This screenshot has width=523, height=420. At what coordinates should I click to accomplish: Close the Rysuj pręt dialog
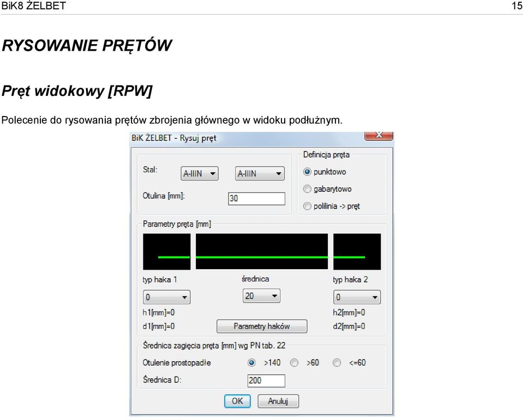pyautogui.click(x=379, y=136)
